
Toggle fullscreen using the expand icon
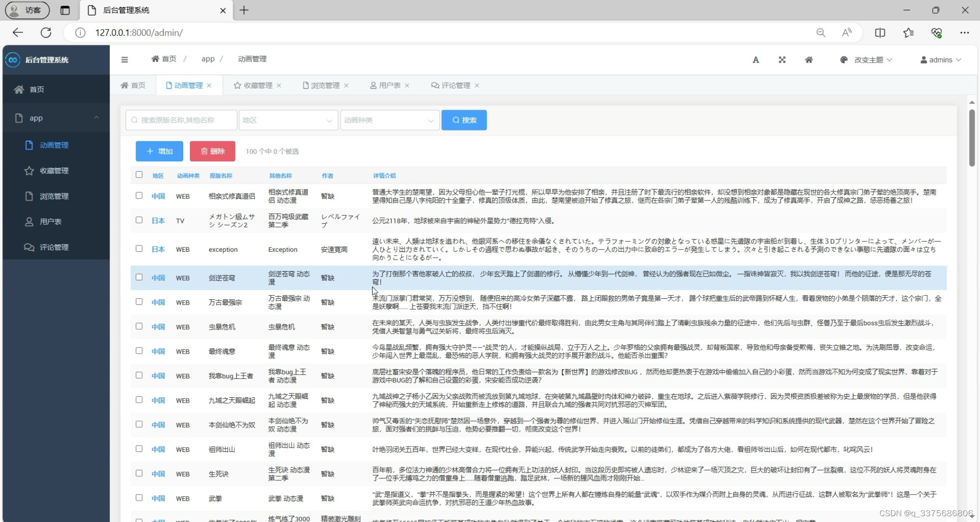782,59
